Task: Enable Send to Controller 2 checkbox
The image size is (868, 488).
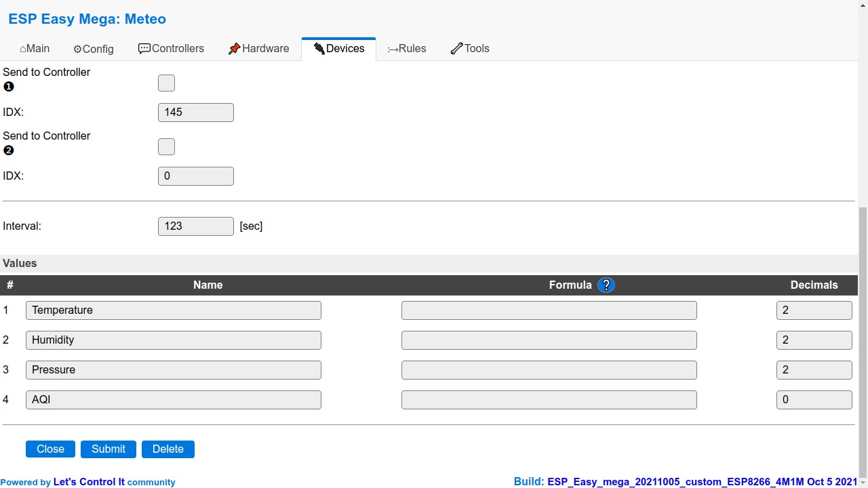Action: pyautogui.click(x=166, y=146)
